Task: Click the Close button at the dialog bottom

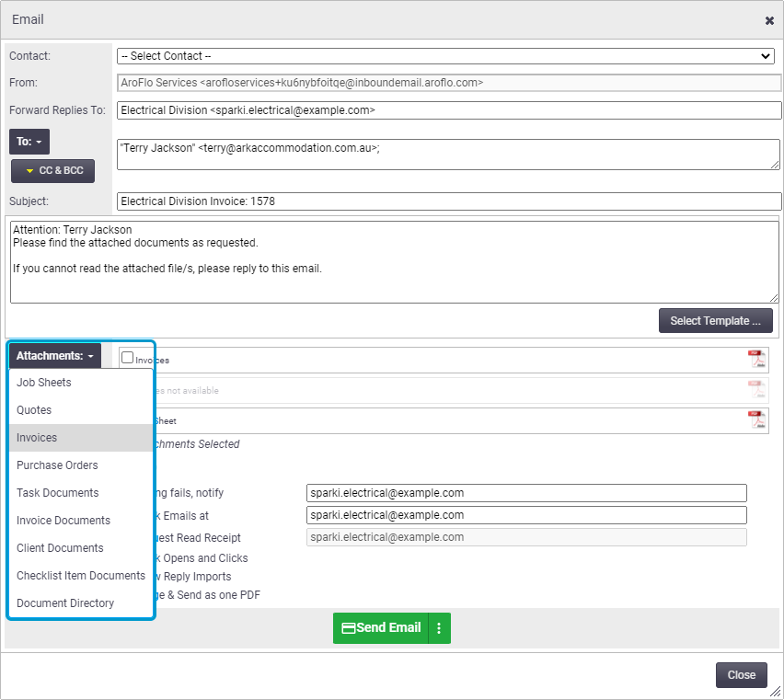Action: click(742, 675)
